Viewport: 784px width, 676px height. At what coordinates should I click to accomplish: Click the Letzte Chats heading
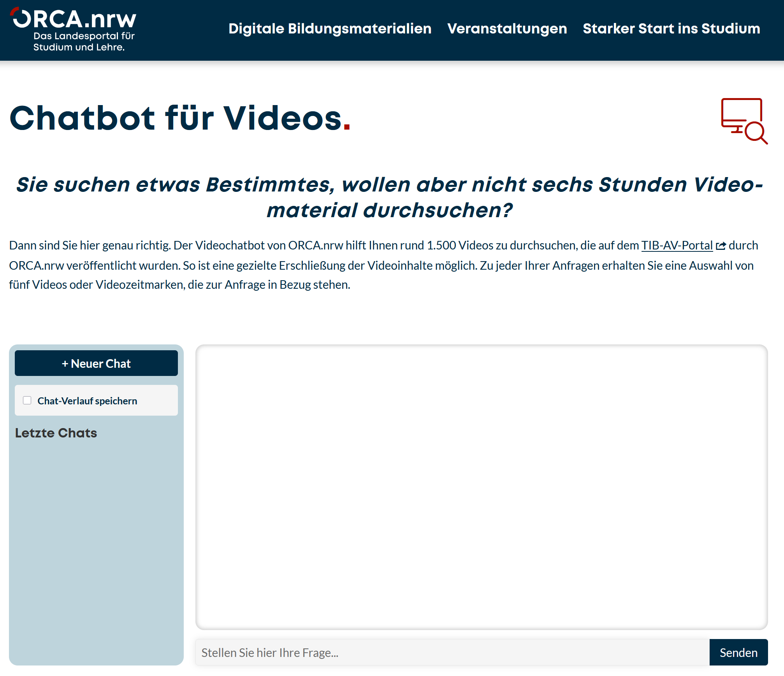56,433
